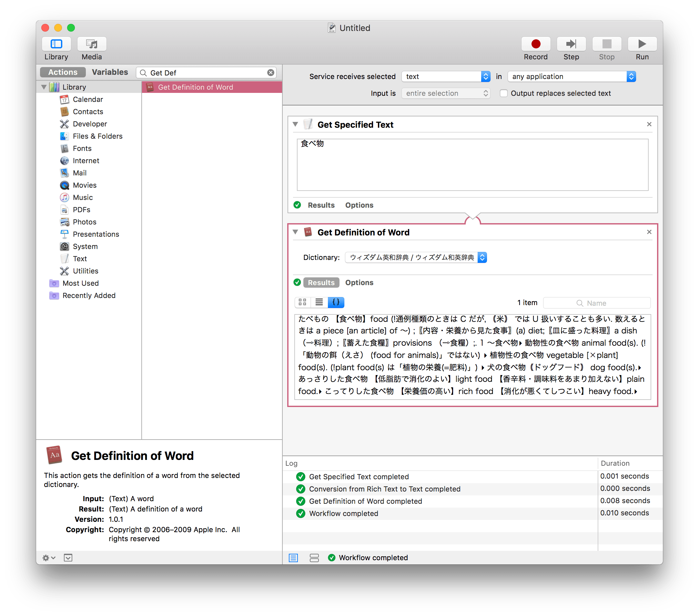Screen dimensions: 699x616
Task: Open the Library panel via toolbar icon
Action: tap(56, 44)
